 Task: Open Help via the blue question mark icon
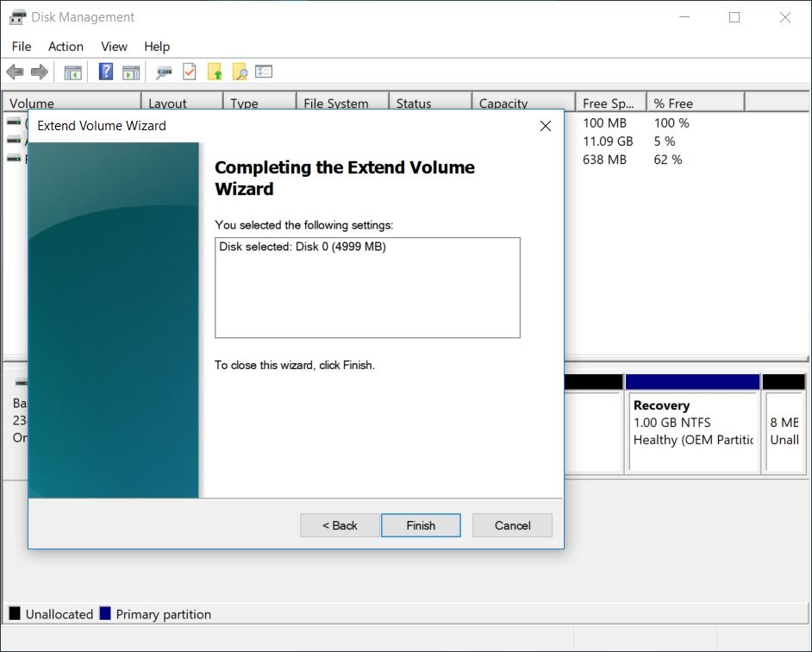pyautogui.click(x=105, y=72)
